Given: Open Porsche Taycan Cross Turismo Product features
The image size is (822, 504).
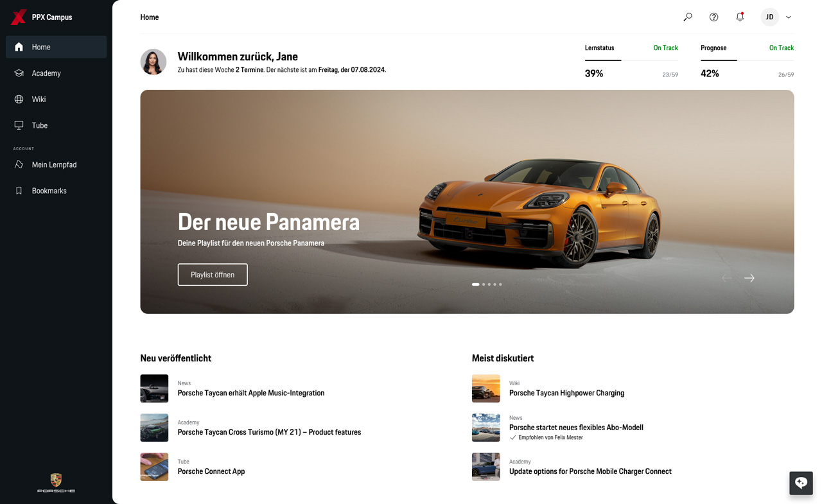Looking at the screenshot, I should point(269,432).
